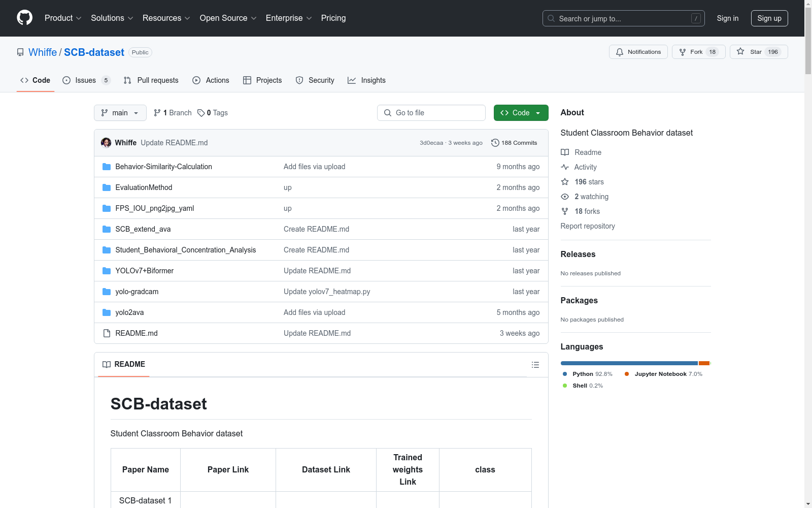The width and height of the screenshot is (812, 508).
Task: Click the YOLOv7+Biformer folder icon
Action: 107,271
